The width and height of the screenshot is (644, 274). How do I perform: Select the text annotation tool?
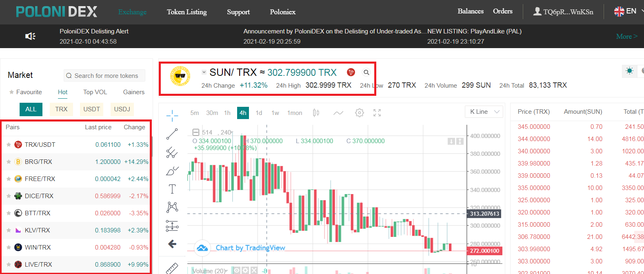coord(172,189)
